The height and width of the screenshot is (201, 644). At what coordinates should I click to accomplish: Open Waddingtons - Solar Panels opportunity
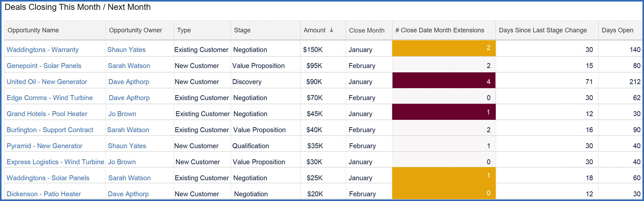(x=48, y=178)
